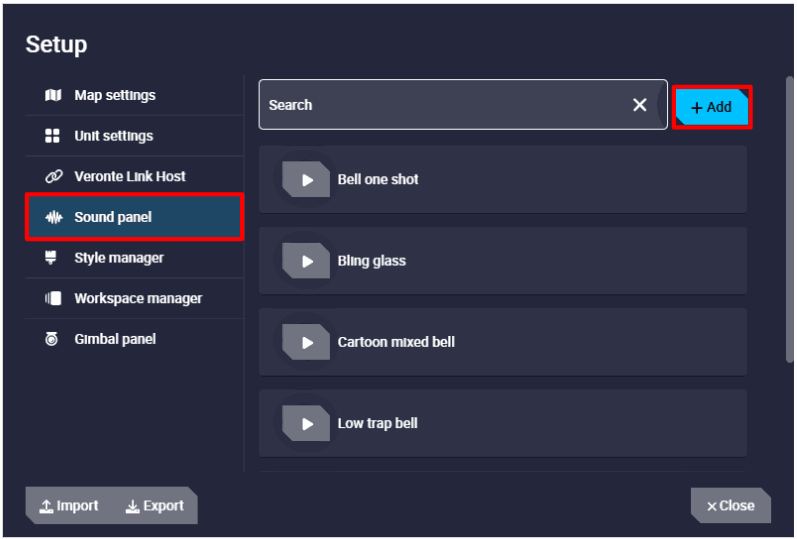Screen dimensions: 797x539
Task: Click the Gimbal panel camera icon
Action: pos(53,339)
